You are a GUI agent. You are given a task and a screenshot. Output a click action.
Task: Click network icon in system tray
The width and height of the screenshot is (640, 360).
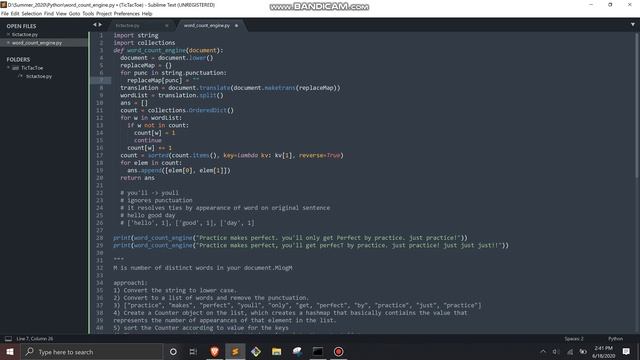coord(570,351)
